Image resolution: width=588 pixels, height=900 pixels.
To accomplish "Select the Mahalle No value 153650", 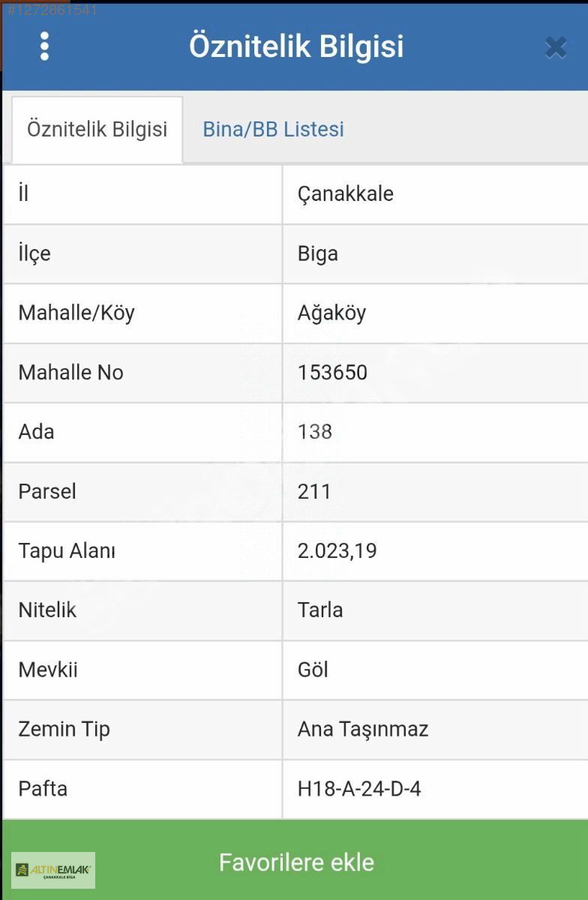I will click(332, 372).
